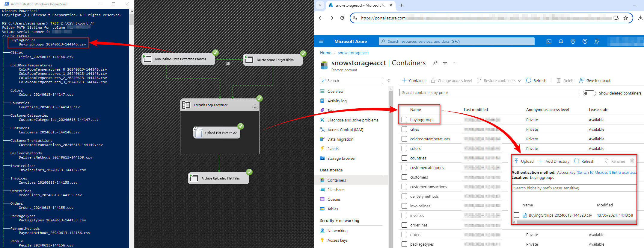
Task: Tick the countries container checkbox
Action: [x=404, y=158]
